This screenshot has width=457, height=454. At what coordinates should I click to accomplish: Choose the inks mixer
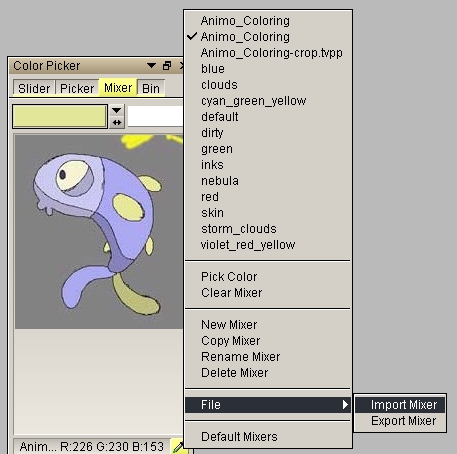268,165
